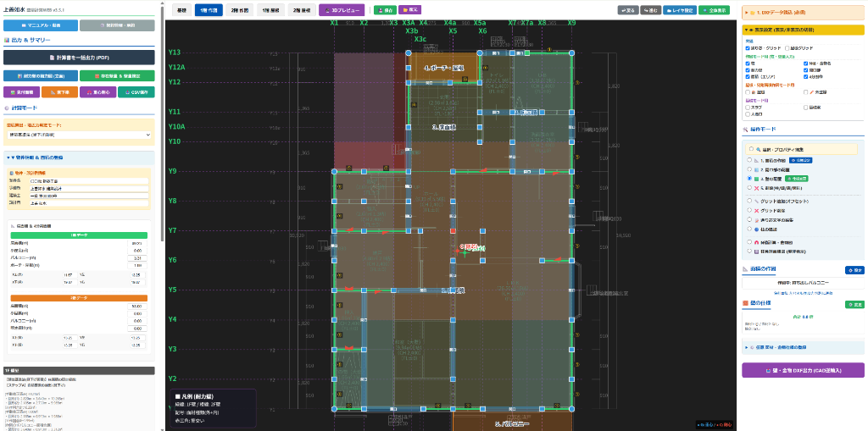Screen dimensions: 868x431
Task: Collapse the yellow 表示設定 (表示/非表示の切替) section
Action: (803, 30)
